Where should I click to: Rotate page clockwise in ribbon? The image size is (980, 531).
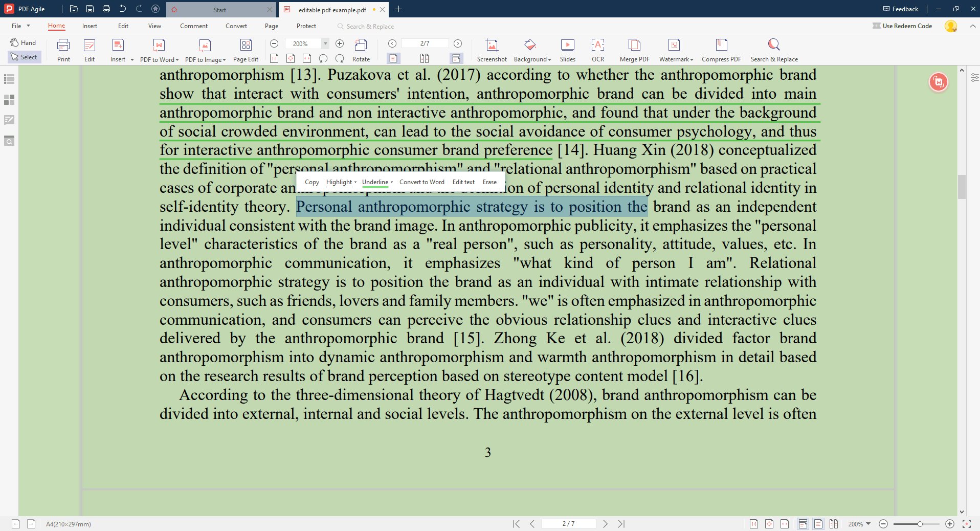coord(340,58)
